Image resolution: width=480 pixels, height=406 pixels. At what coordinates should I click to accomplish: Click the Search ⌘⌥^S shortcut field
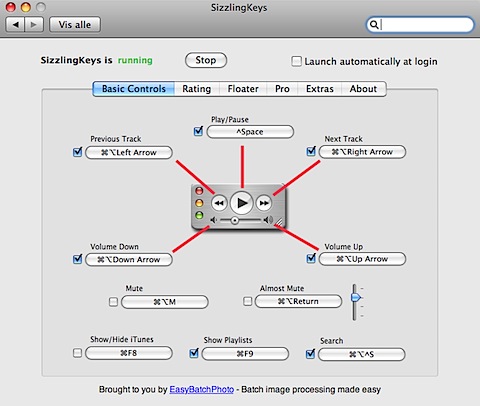pyautogui.click(x=362, y=354)
